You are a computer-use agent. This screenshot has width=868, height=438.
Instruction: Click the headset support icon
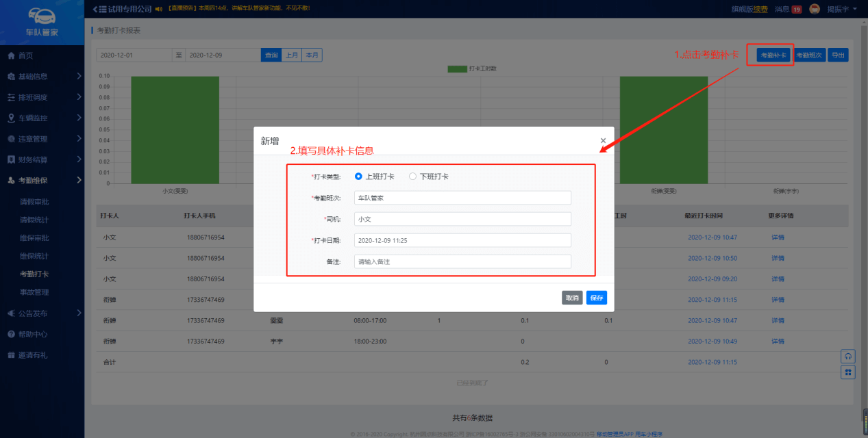pyautogui.click(x=848, y=357)
